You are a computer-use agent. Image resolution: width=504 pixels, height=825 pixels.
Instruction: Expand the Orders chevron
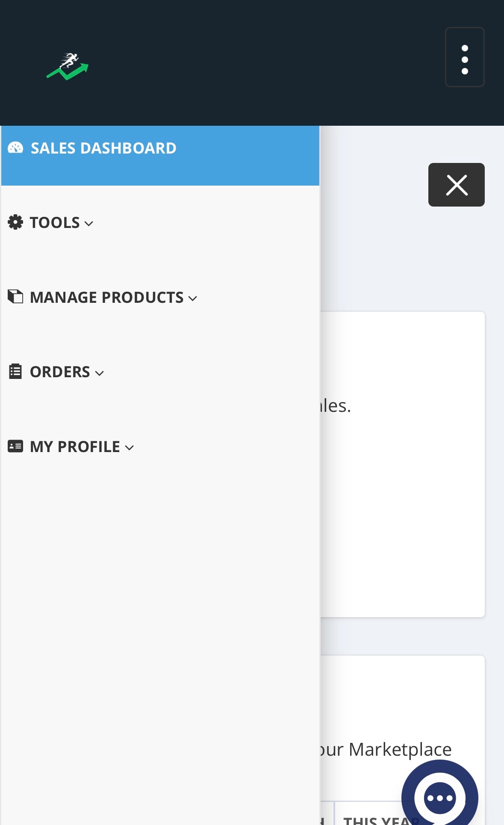click(100, 373)
